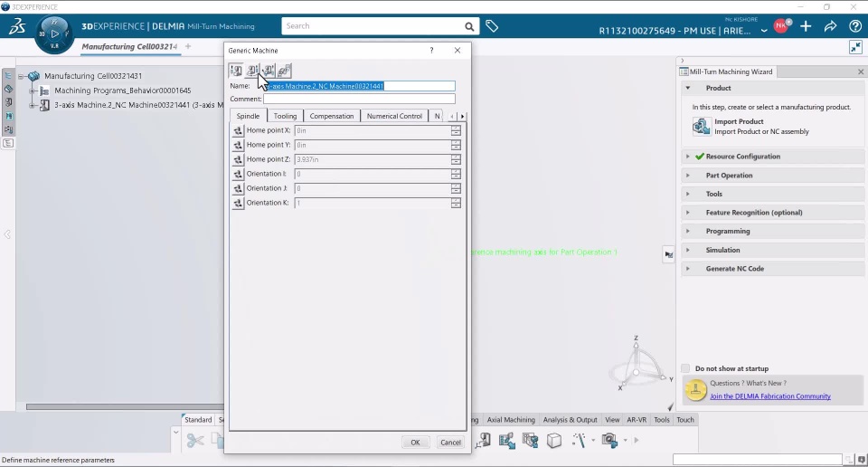
Task: Open the View toolbar tab
Action: tap(612, 420)
